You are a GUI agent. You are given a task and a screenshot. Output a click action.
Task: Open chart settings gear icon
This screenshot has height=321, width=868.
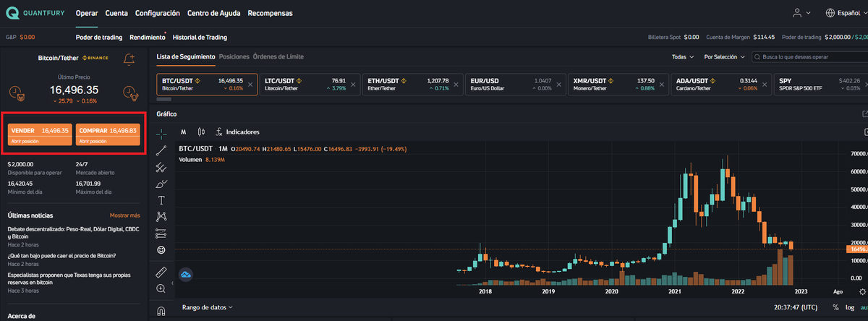tap(861, 291)
